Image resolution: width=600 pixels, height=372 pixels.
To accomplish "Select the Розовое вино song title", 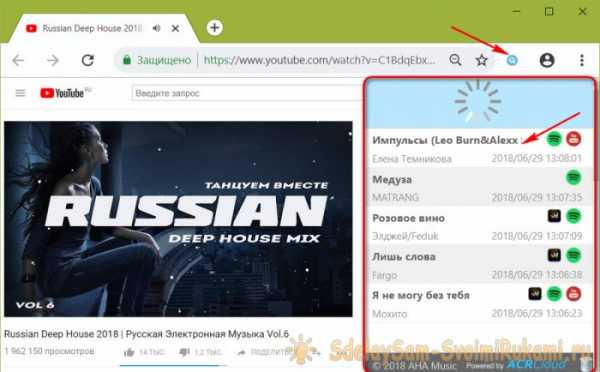I will pyautogui.click(x=408, y=218).
